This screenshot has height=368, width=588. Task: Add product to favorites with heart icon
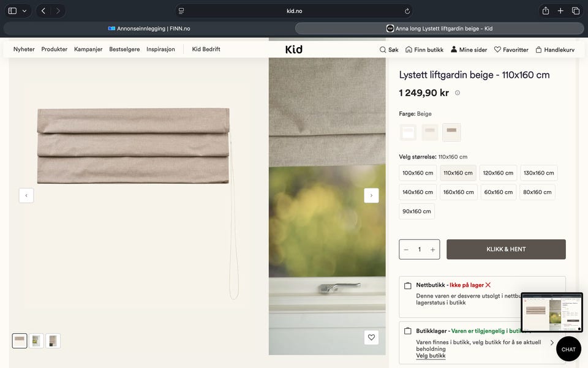371,337
